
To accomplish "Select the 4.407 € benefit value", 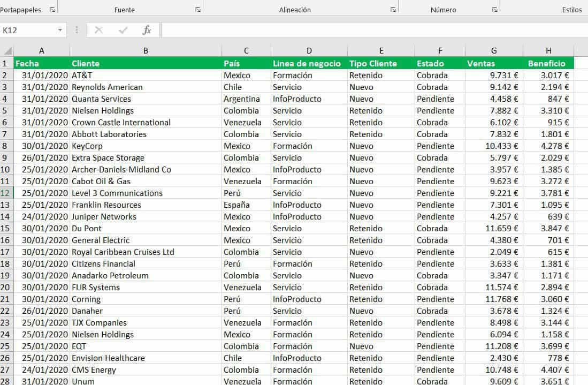I will click(548, 369).
